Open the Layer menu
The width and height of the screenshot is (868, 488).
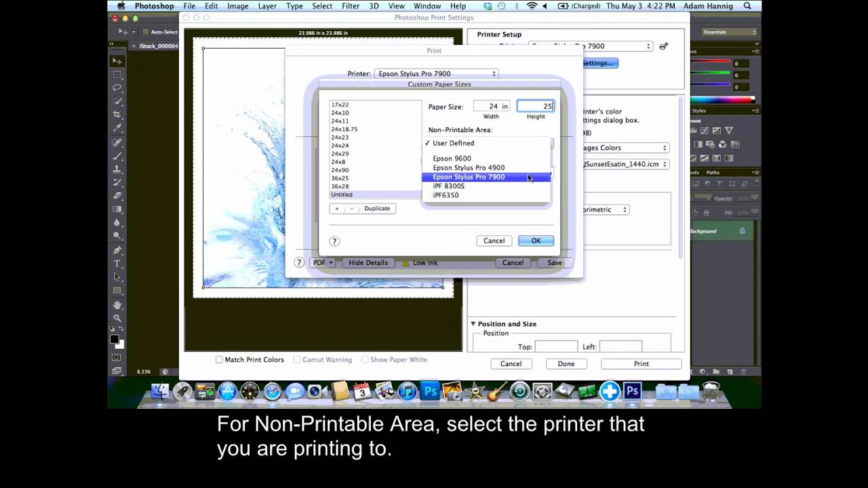click(x=267, y=6)
